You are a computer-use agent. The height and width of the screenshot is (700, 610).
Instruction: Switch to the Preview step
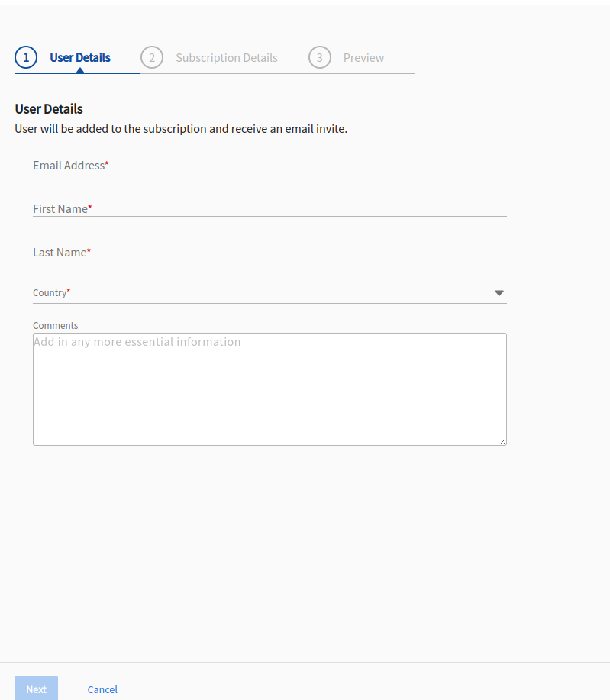363,58
